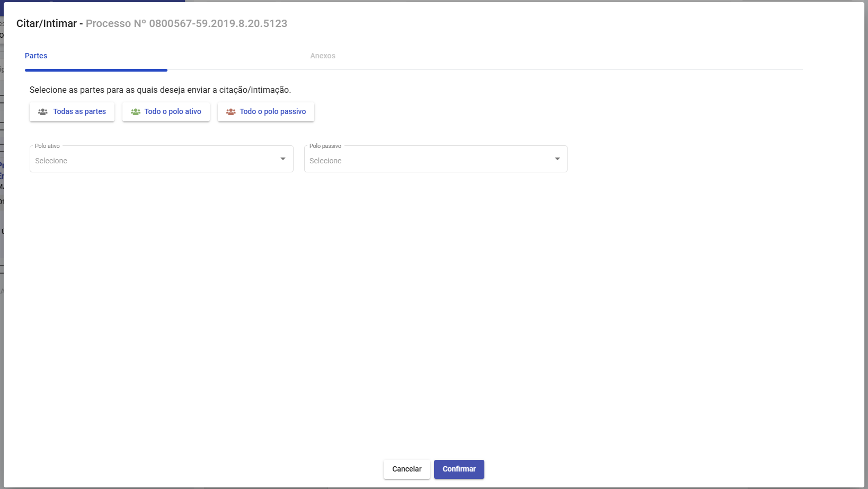This screenshot has height=489, width=868.
Task: Confirm the citação/intimação selection
Action: (459, 469)
